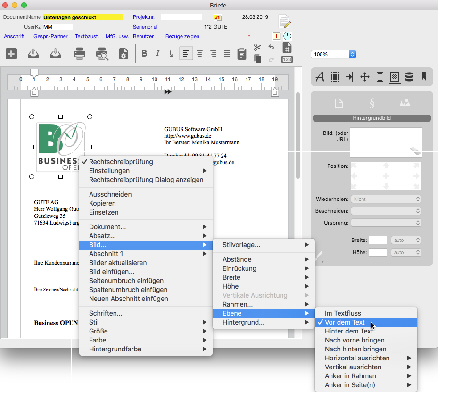The image size is (453, 399).
Task: Select 'Hinter dem Text' in the Ebene submenu
Action: click(x=366, y=331)
